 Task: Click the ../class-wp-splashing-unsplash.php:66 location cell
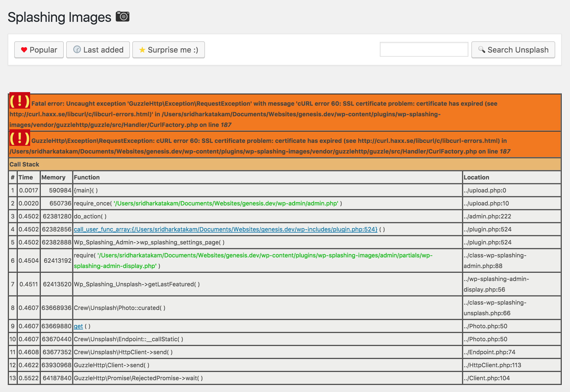pos(512,308)
